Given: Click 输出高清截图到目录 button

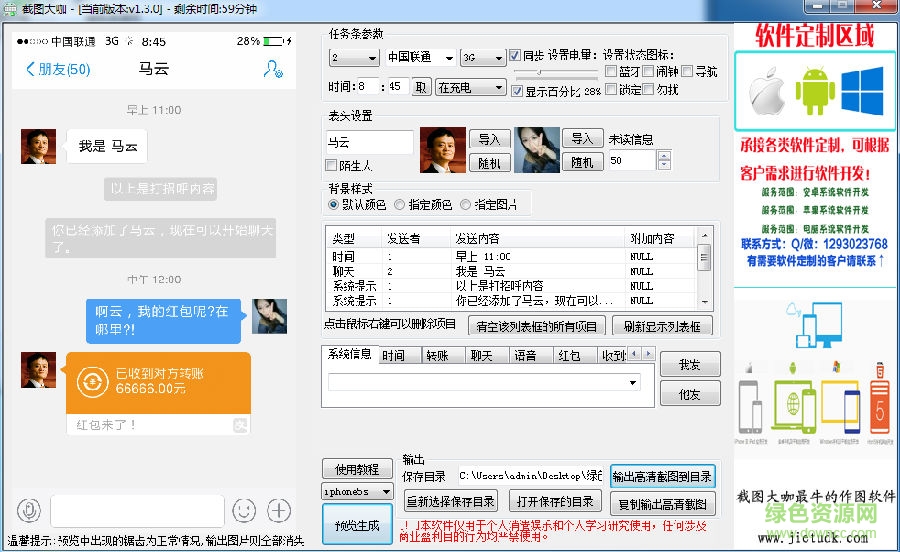Looking at the screenshot, I should [662, 476].
